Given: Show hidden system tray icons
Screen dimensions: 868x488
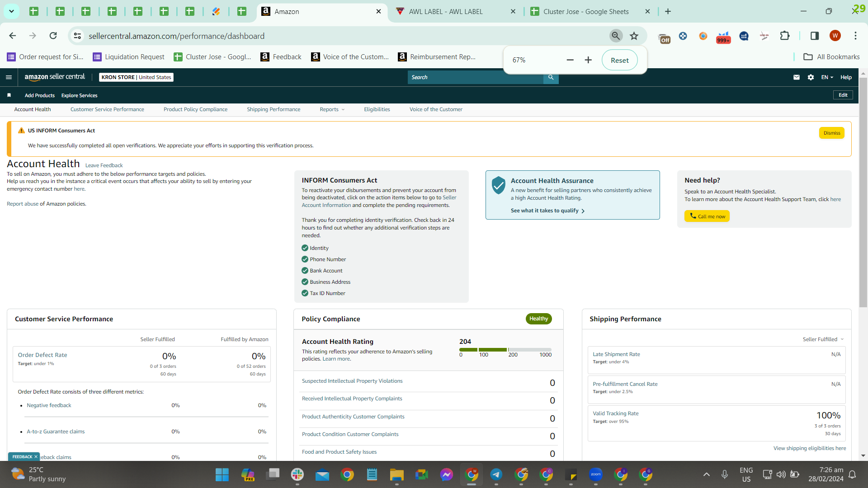Looking at the screenshot, I should tap(706, 474).
